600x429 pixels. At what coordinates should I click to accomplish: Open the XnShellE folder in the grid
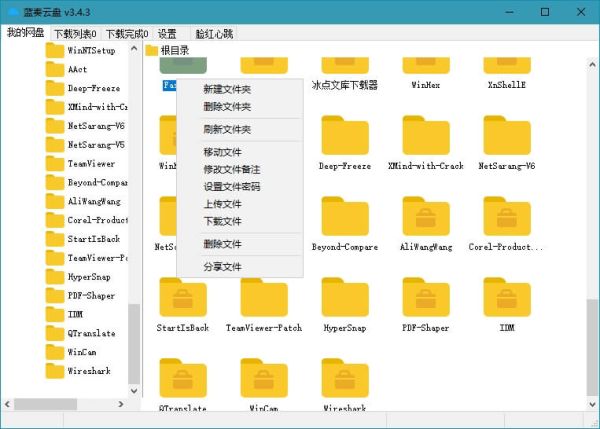tap(507, 73)
